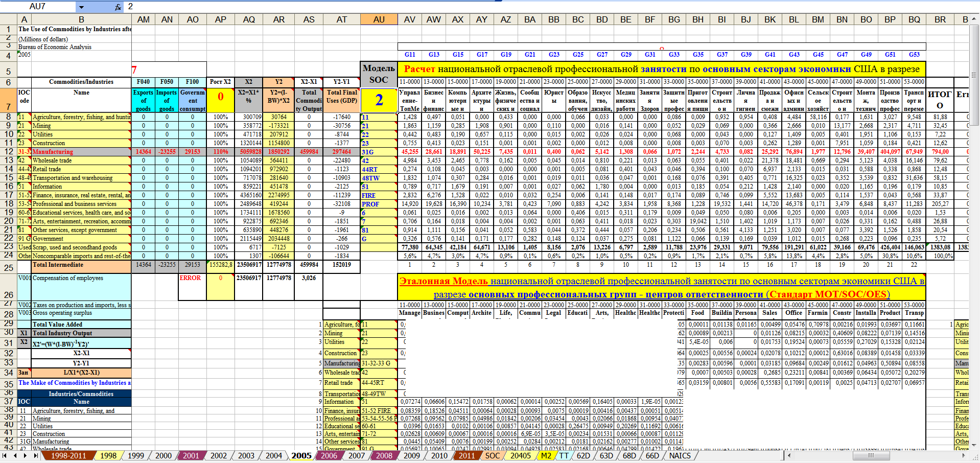Click horizontal scrollbar right arrow
The image size is (980, 463).
coord(965,455)
